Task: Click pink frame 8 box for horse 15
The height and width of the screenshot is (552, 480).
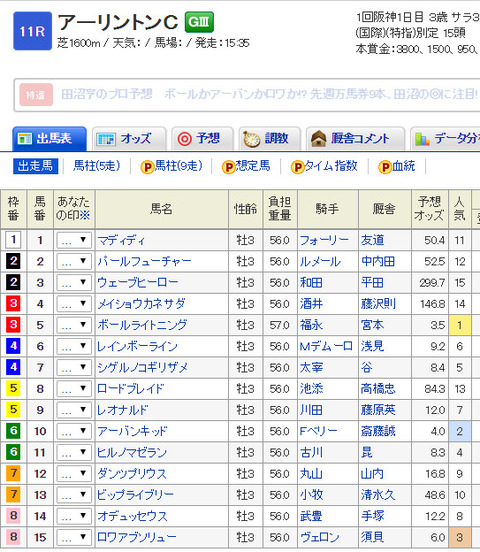Action: [13, 537]
